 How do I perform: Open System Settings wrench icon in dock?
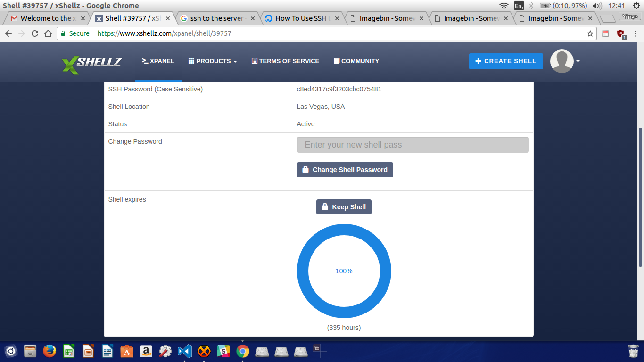pos(165,351)
